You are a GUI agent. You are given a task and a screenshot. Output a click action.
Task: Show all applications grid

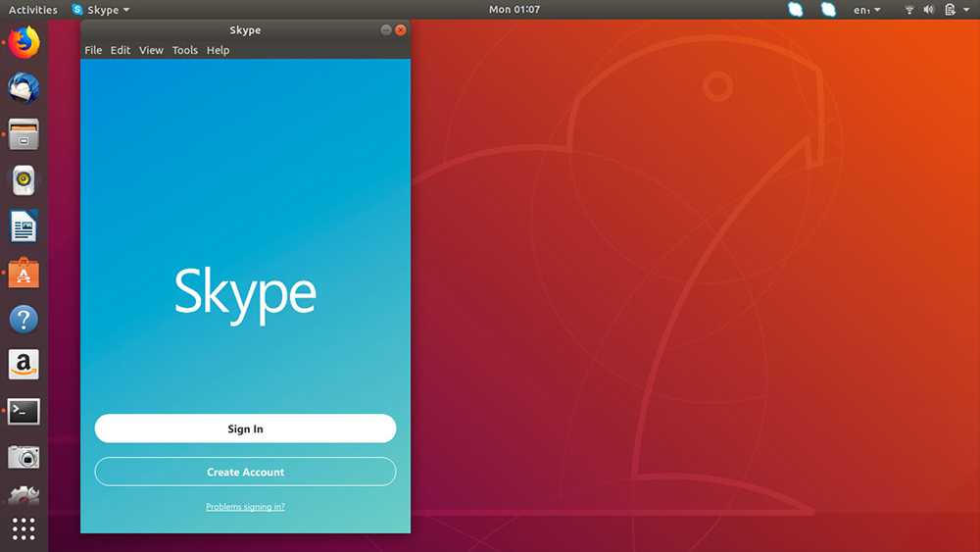tap(24, 528)
